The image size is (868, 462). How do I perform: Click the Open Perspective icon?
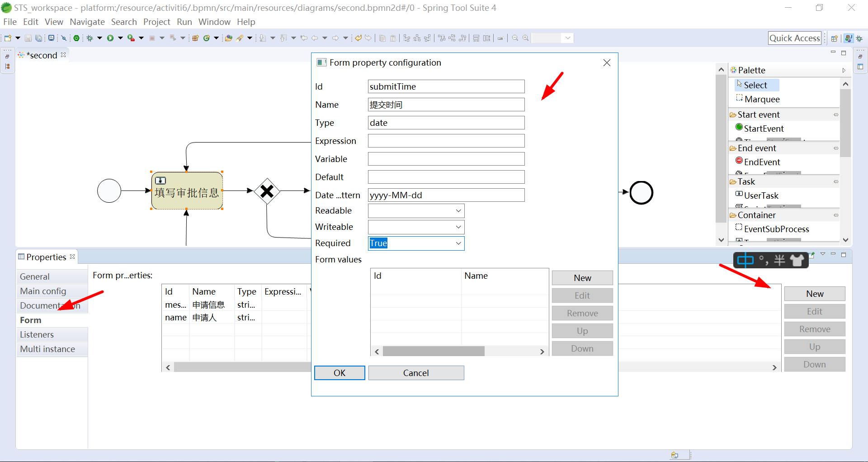point(835,38)
